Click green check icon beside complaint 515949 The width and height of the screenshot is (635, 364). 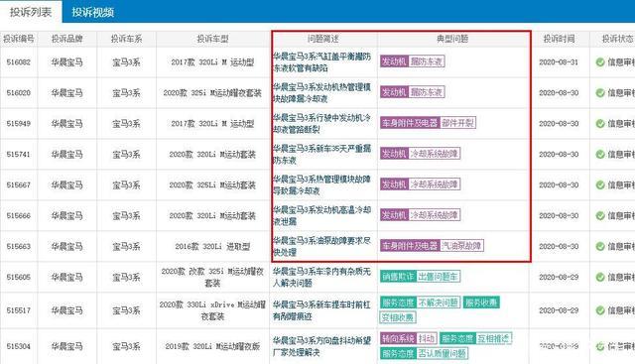pyautogui.click(x=600, y=124)
